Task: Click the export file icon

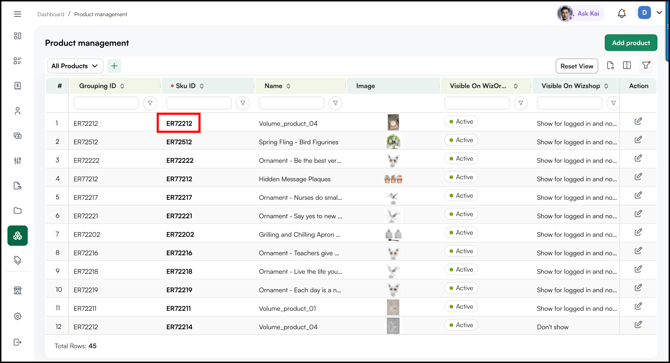Action: 610,65
